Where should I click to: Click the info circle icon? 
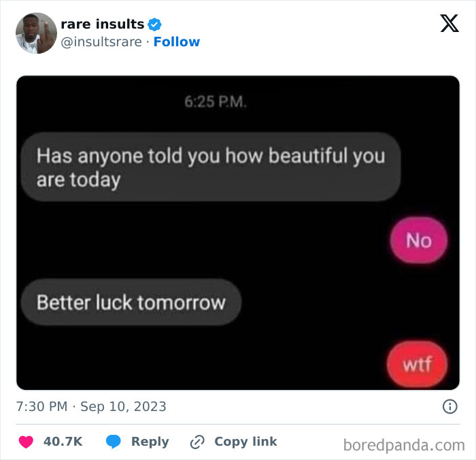point(449,407)
